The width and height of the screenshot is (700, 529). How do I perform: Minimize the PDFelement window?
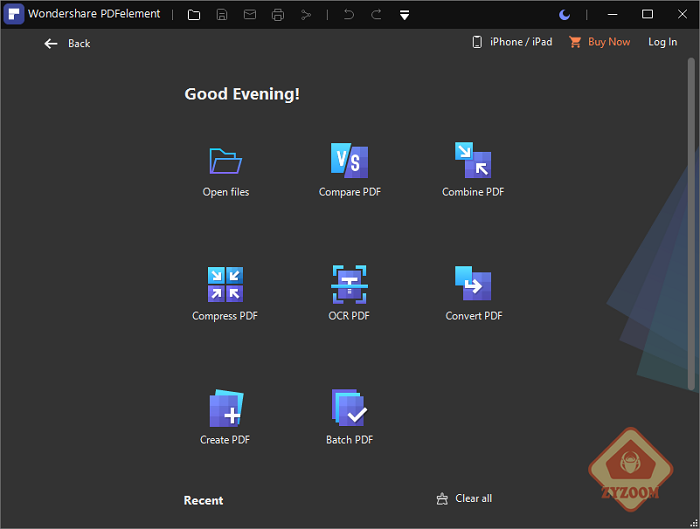612,15
